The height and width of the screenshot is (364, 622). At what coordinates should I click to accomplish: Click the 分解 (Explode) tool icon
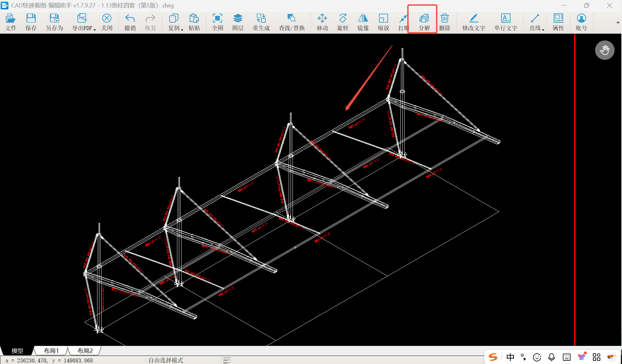pos(424,19)
